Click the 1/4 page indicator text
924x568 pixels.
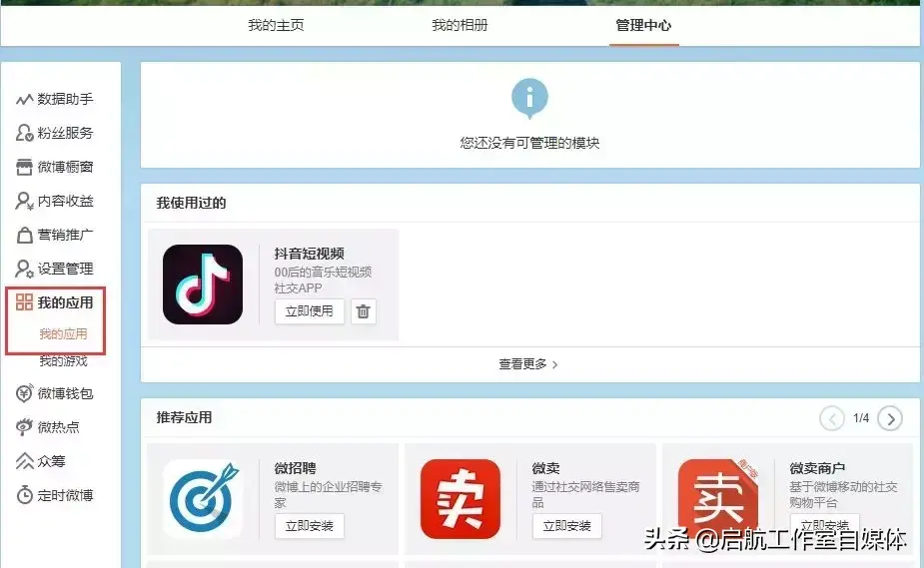click(861, 418)
